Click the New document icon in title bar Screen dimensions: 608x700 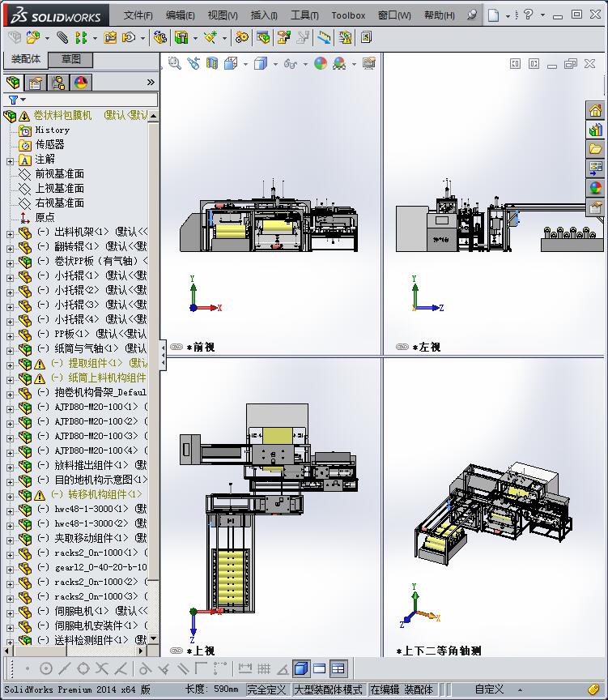tap(493, 15)
